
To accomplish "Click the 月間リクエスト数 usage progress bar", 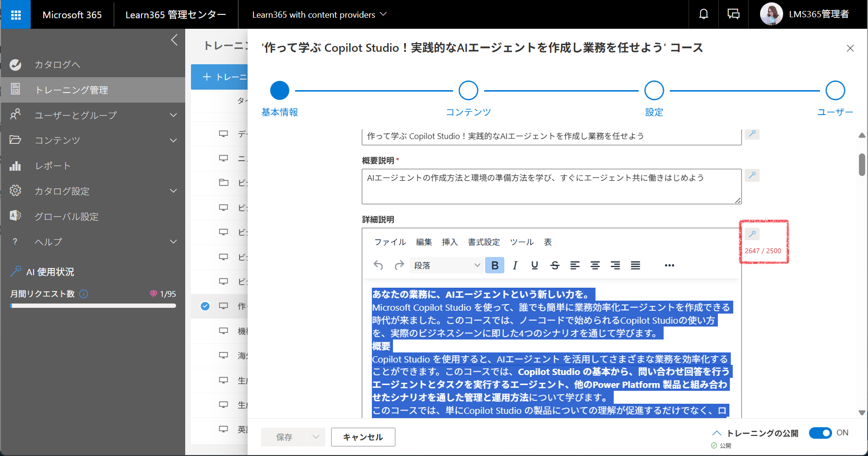I will coord(93,305).
